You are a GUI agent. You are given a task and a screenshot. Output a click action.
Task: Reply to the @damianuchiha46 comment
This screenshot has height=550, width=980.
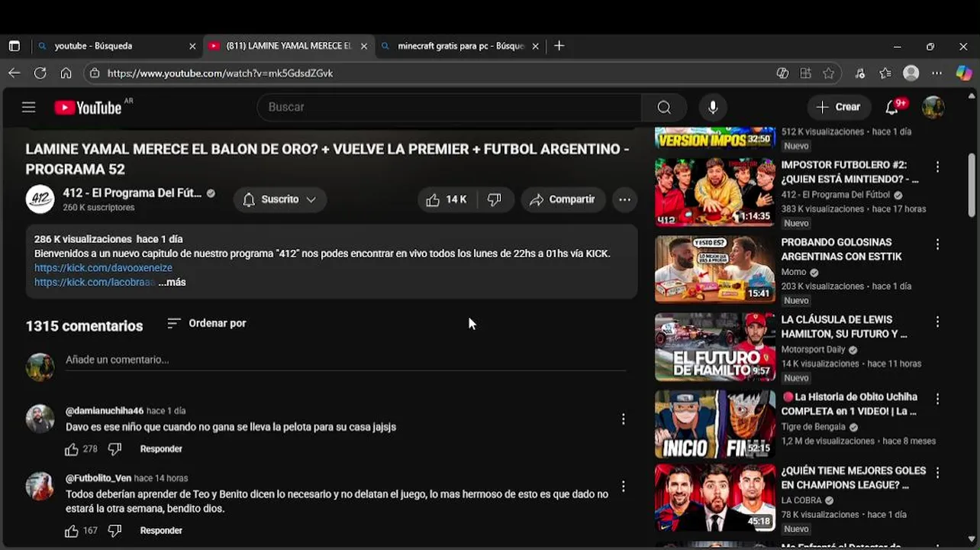pyautogui.click(x=161, y=449)
